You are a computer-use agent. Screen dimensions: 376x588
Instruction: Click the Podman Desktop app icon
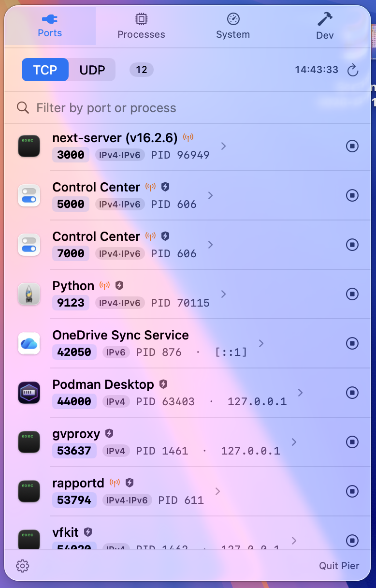[29, 393]
